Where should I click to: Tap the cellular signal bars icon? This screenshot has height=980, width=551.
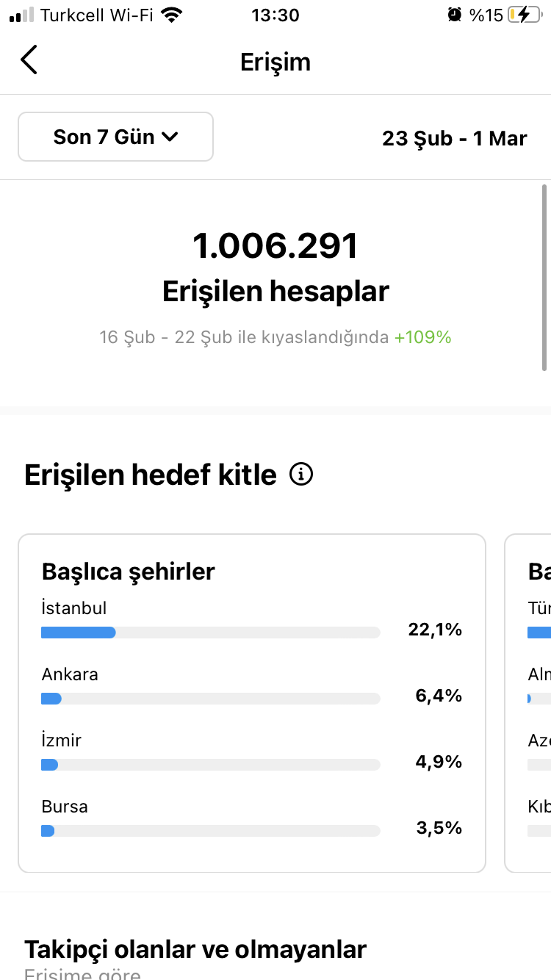22,15
